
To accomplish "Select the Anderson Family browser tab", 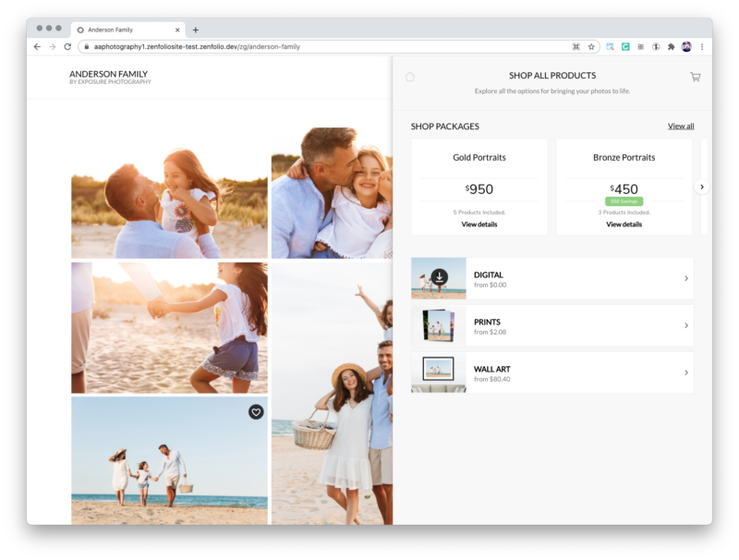I will tap(125, 30).
